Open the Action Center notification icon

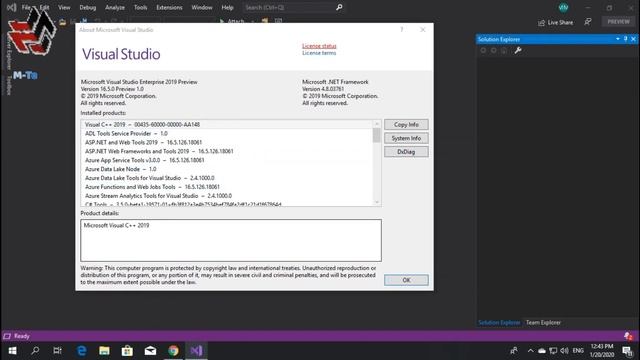628,351
